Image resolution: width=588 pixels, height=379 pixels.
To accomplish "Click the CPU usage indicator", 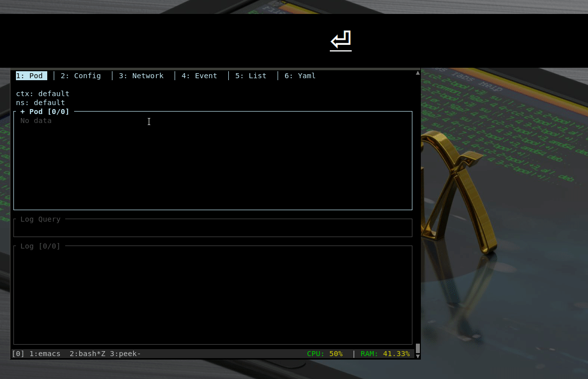I will point(324,354).
